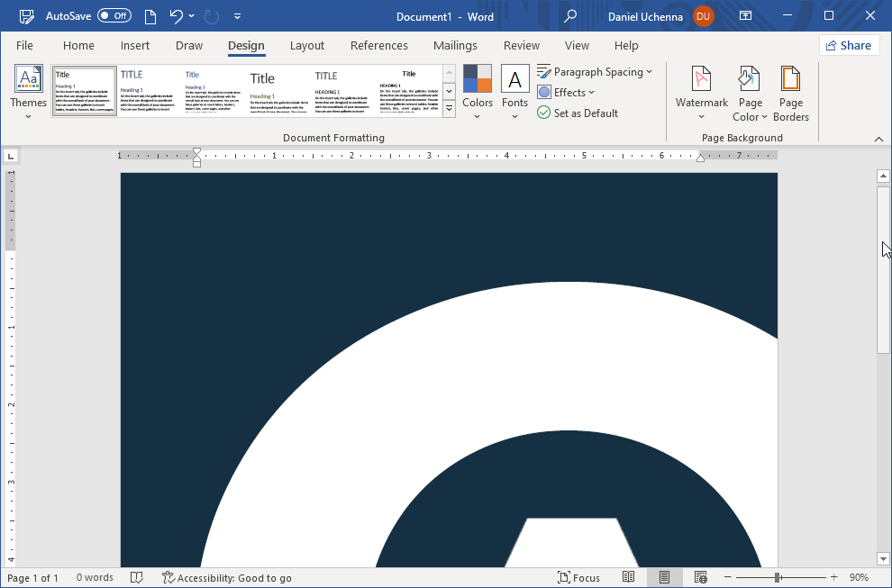Viewport: 892px width, 588px height.
Task: Set current formatting as Default
Action: [578, 113]
